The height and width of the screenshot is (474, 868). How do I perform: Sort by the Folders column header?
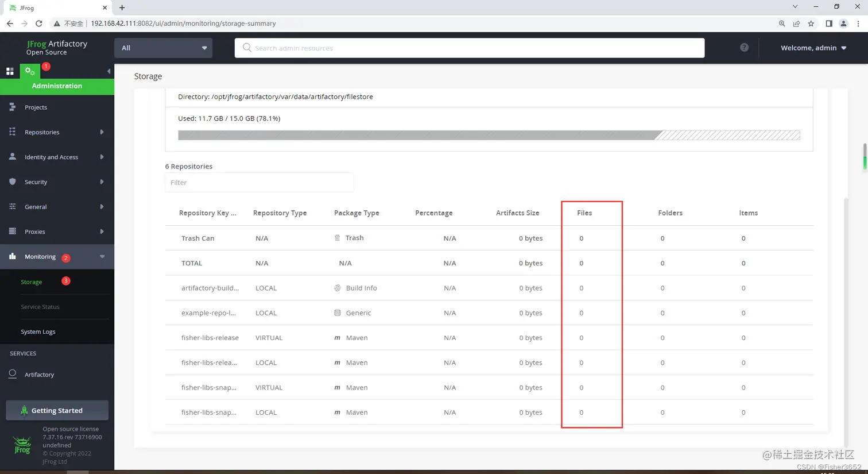pyautogui.click(x=670, y=213)
